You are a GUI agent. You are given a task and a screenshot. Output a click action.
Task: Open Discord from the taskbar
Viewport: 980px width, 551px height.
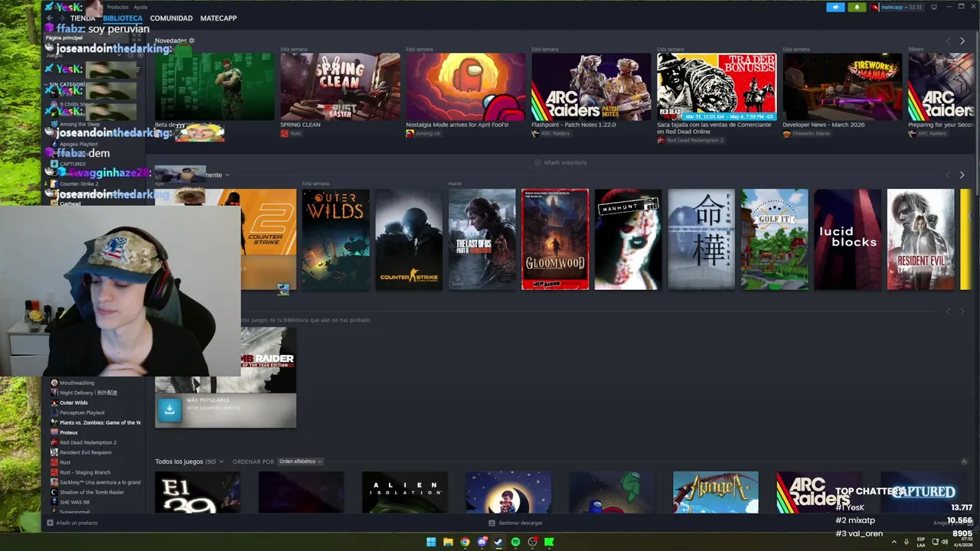point(482,542)
